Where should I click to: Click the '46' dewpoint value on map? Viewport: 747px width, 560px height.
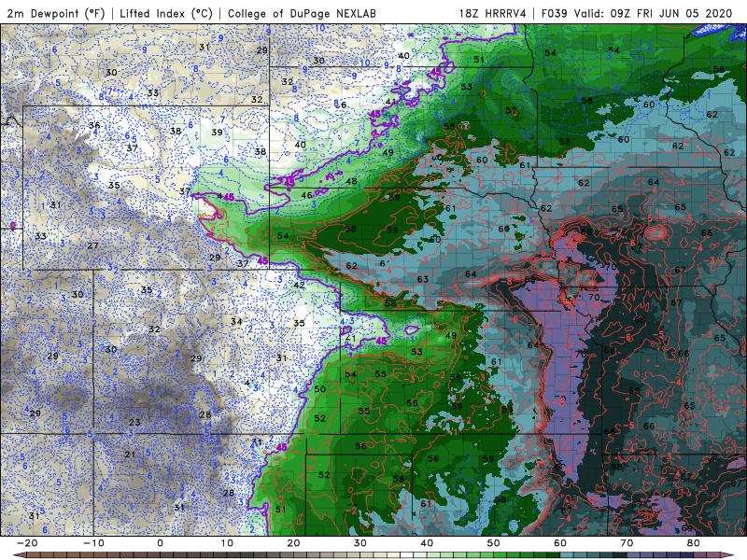[307, 195]
